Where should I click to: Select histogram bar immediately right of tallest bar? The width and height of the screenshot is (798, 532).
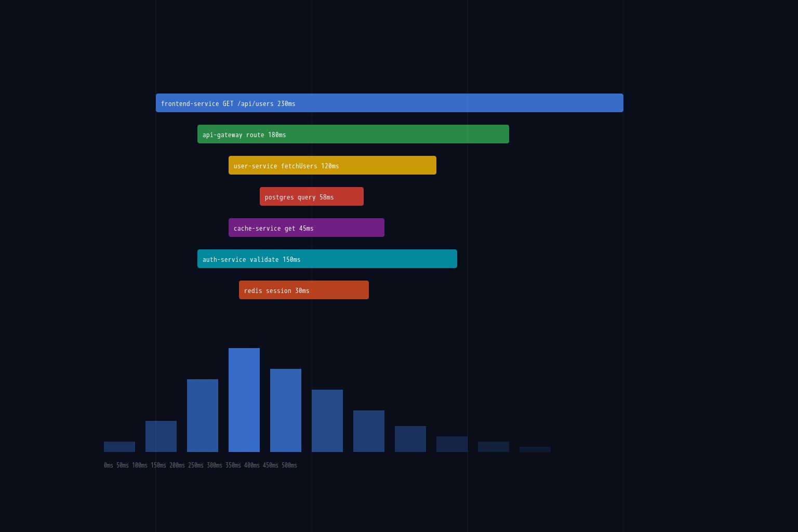point(286,410)
